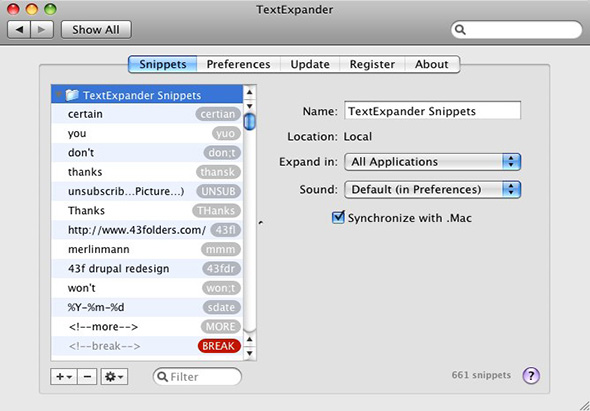Select the 'unsubscrib...Picture...)' snippet

point(147,191)
